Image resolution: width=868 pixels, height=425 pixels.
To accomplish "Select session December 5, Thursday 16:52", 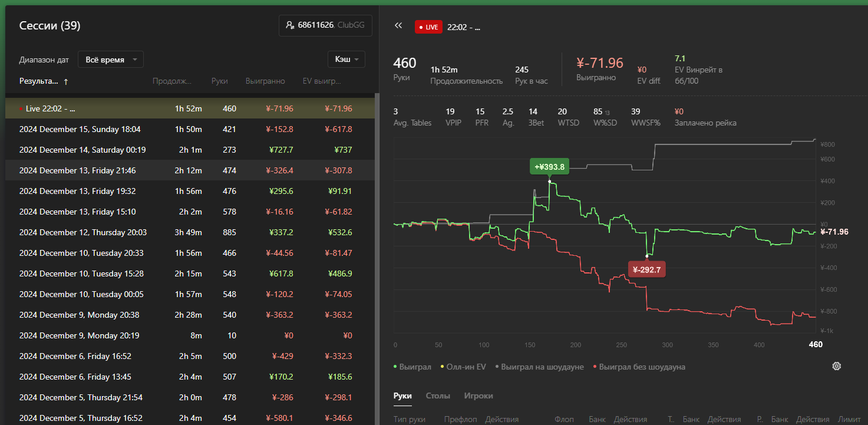I will point(190,417).
